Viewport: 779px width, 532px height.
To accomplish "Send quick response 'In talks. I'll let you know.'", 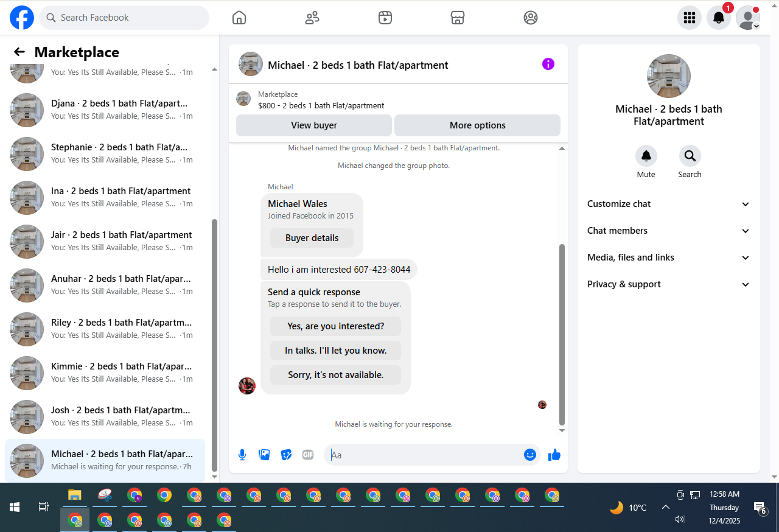I will (336, 351).
